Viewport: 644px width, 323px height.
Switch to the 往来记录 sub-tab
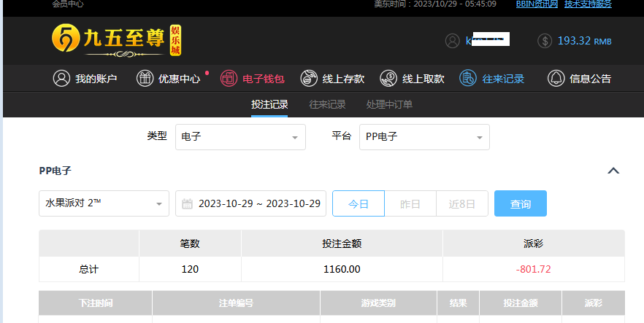(x=327, y=104)
